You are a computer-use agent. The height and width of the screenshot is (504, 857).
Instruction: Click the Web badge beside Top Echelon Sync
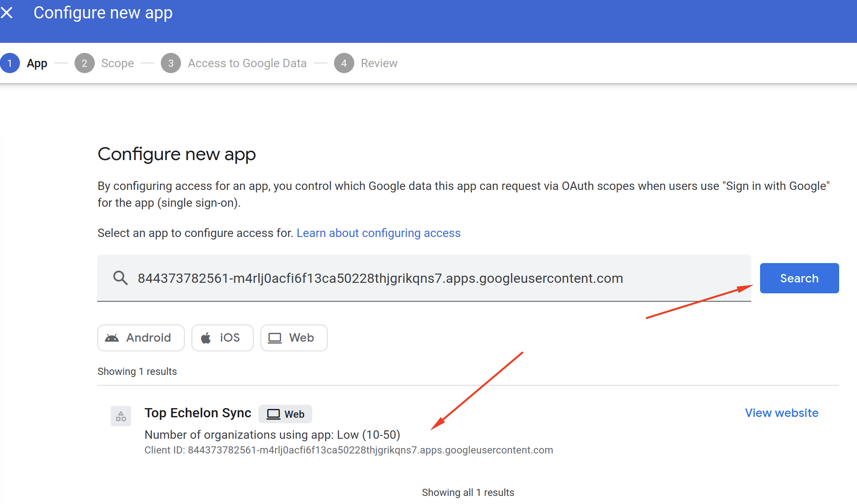[x=285, y=414]
